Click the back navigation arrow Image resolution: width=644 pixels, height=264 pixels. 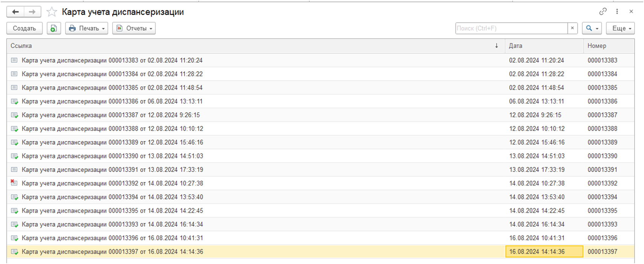[15, 12]
